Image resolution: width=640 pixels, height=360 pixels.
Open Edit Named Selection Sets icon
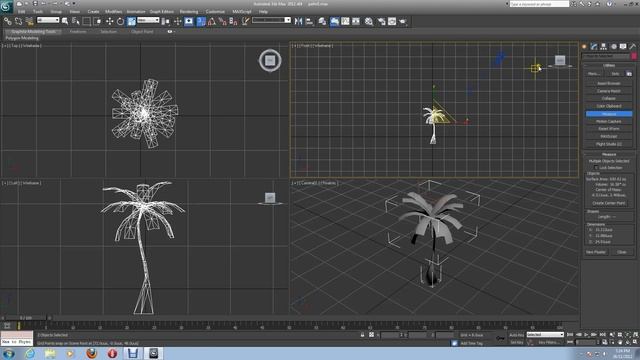point(245,21)
